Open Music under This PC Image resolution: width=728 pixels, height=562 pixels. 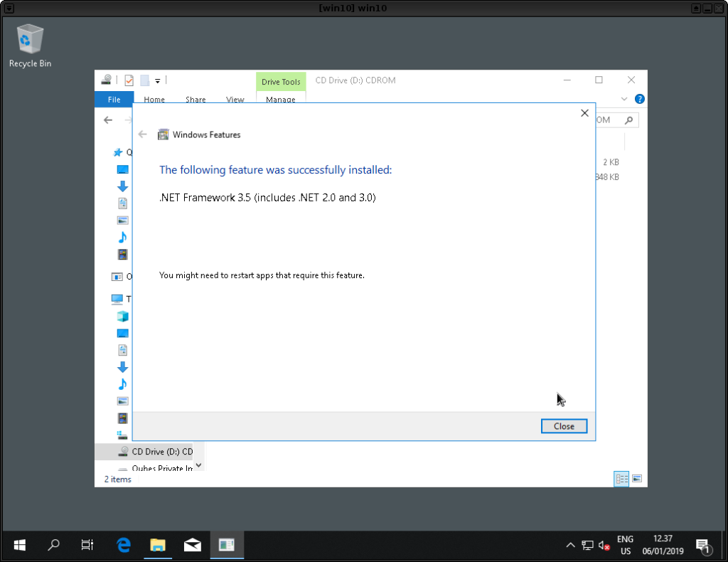[x=122, y=384]
